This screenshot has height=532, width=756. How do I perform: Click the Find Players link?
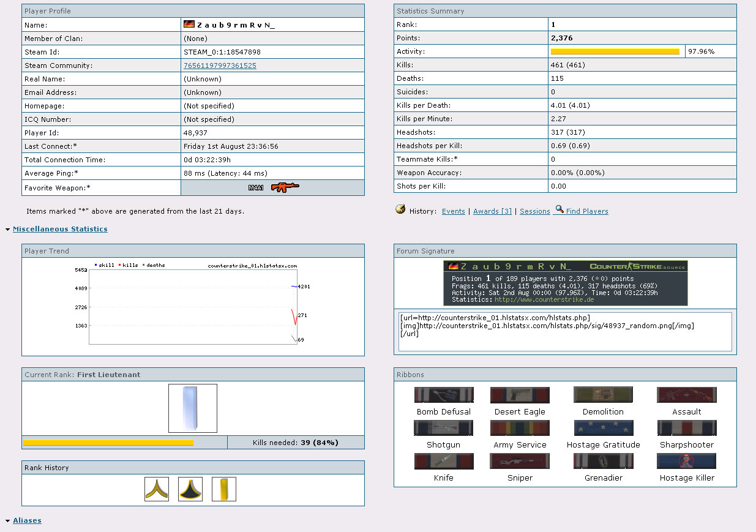(586, 211)
